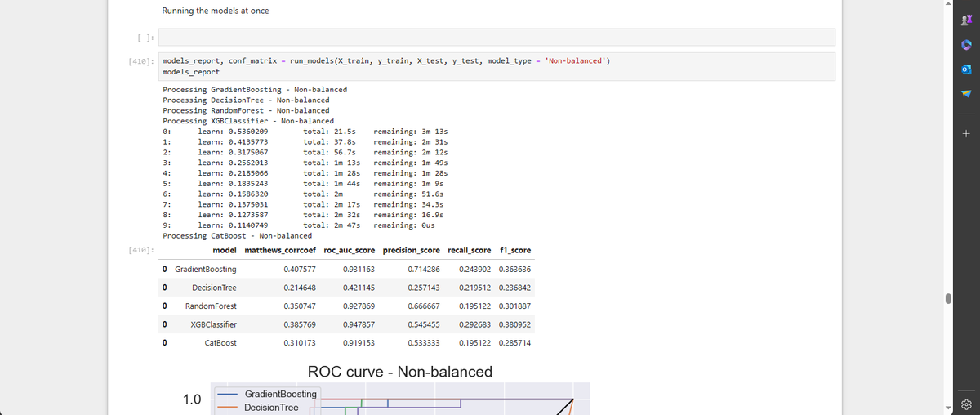Click the plus icon to customize sidebar

click(966, 133)
